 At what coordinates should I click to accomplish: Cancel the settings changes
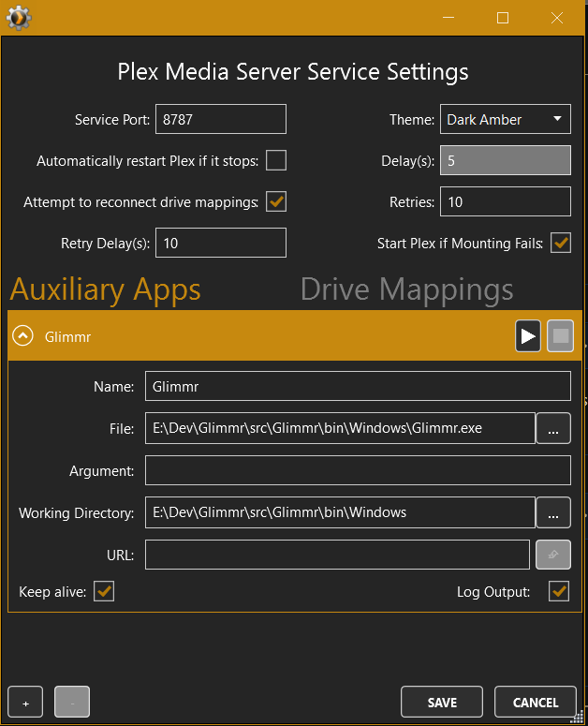536,702
